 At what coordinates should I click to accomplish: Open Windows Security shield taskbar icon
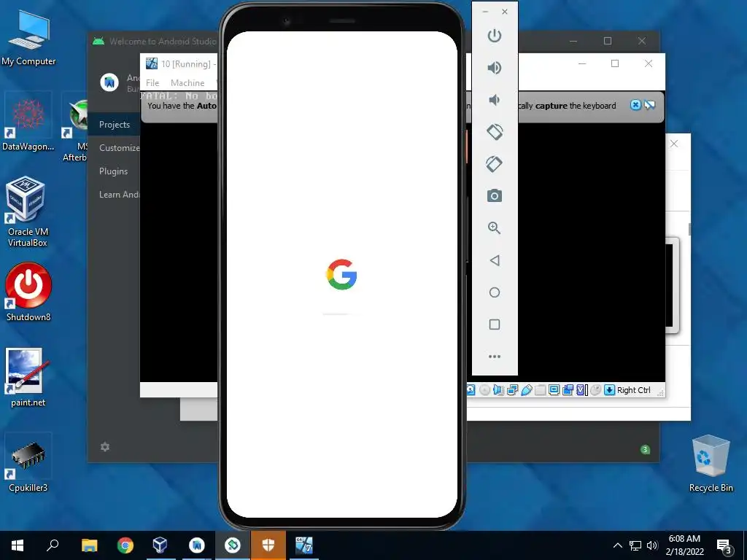[268, 545]
